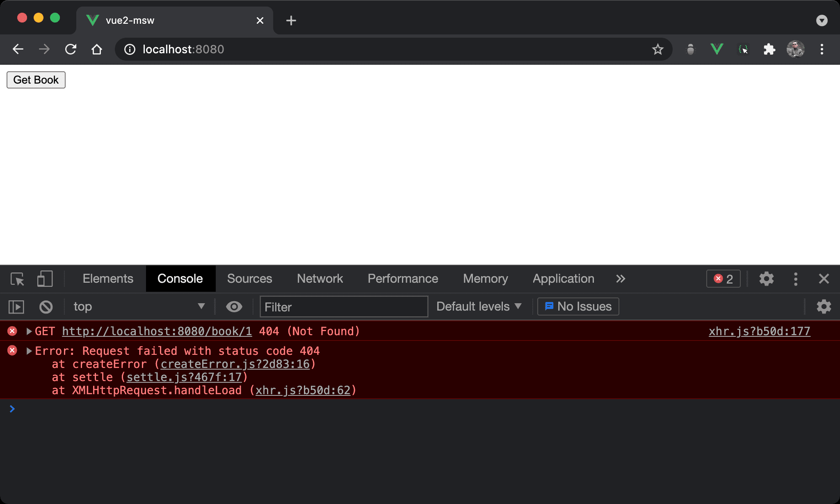Click the Network tab in DevTools
840x504 pixels.
pyautogui.click(x=320, y=277)
